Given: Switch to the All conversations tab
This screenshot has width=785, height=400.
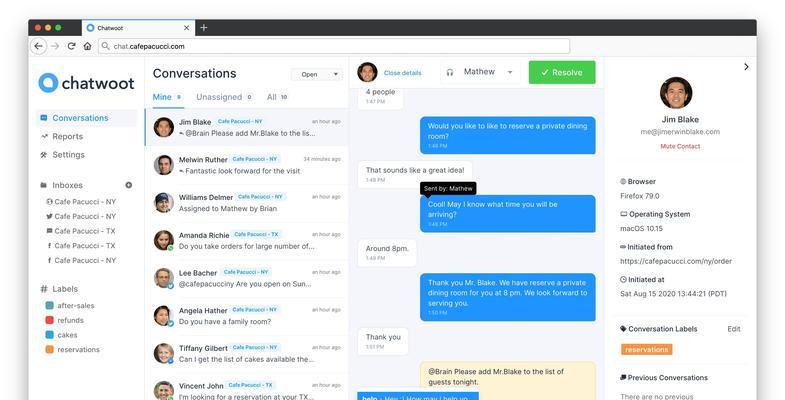Looking at the screenshot, I should (277, 97).
